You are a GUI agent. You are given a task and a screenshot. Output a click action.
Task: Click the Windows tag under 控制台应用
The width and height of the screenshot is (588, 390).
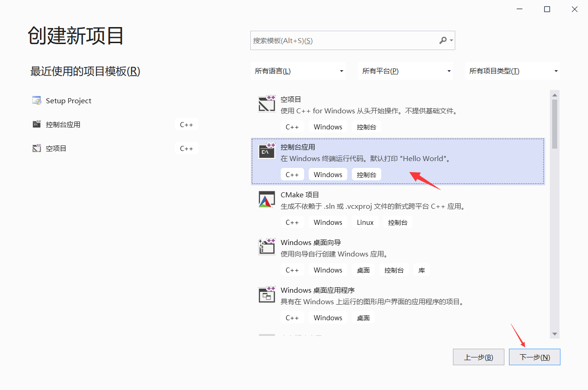click(x=328, y=174)
